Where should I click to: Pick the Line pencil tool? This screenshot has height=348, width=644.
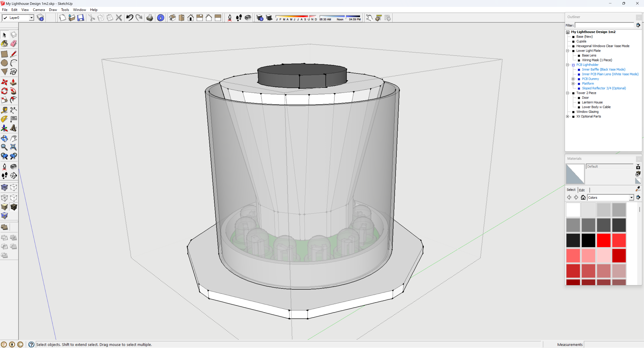13,54
